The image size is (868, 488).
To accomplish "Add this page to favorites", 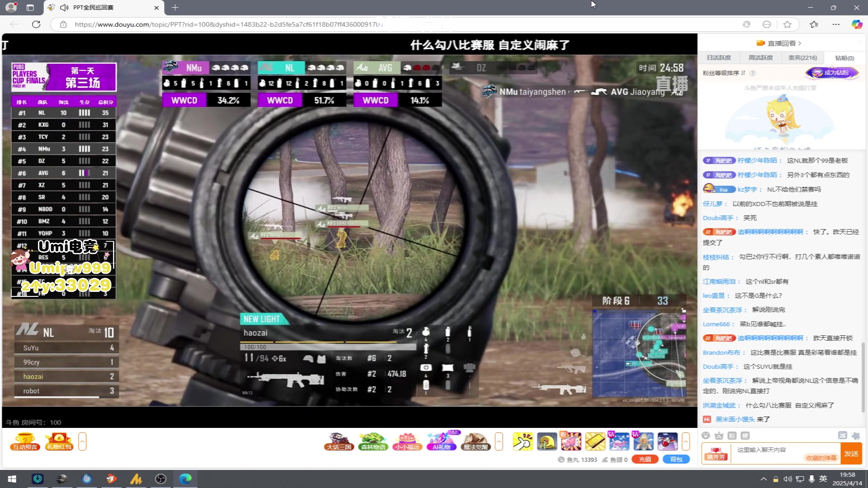I will pos(788,24).
